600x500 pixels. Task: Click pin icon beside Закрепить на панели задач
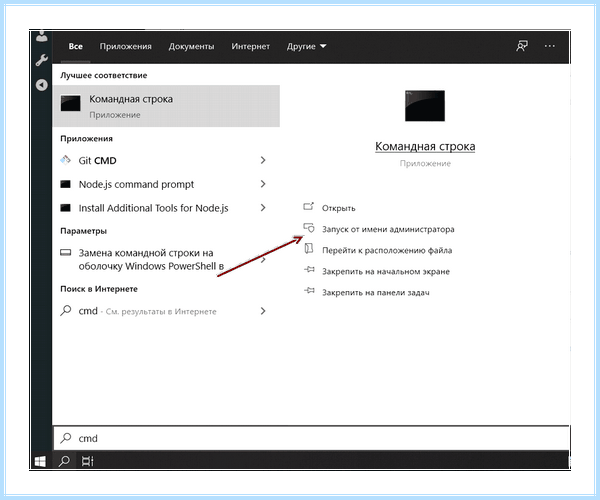pos(309,291)
